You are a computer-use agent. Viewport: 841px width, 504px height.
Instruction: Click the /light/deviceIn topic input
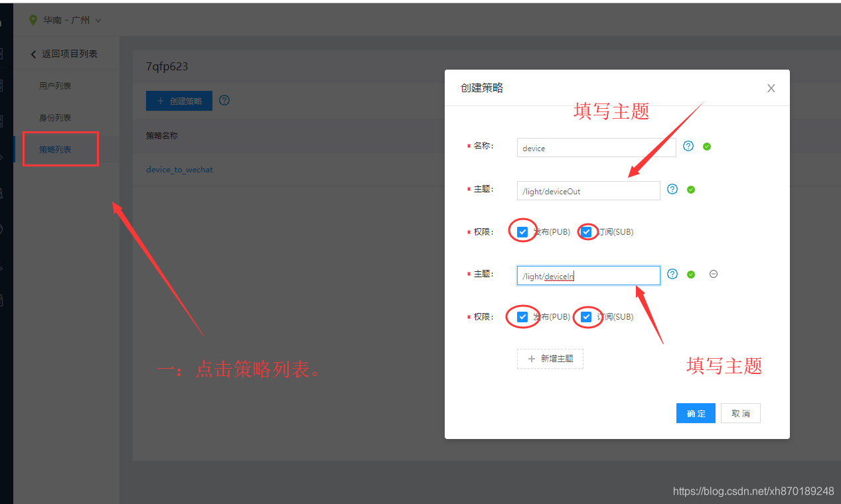(588, 276)
